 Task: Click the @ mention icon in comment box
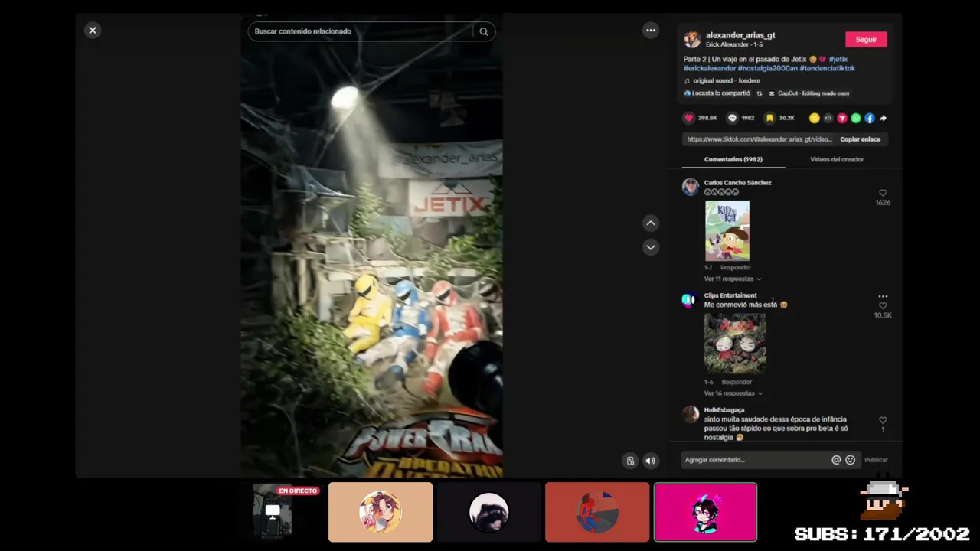(836, 460)
